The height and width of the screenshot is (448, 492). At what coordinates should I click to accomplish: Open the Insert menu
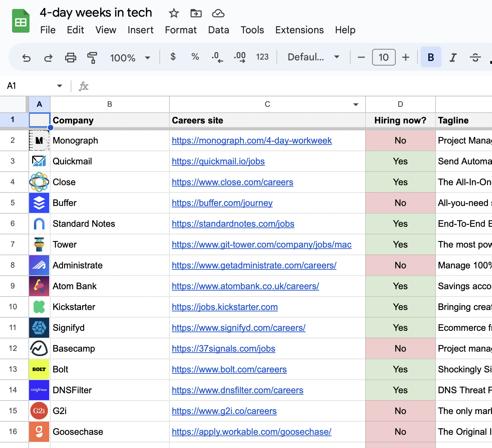[140, 30]
